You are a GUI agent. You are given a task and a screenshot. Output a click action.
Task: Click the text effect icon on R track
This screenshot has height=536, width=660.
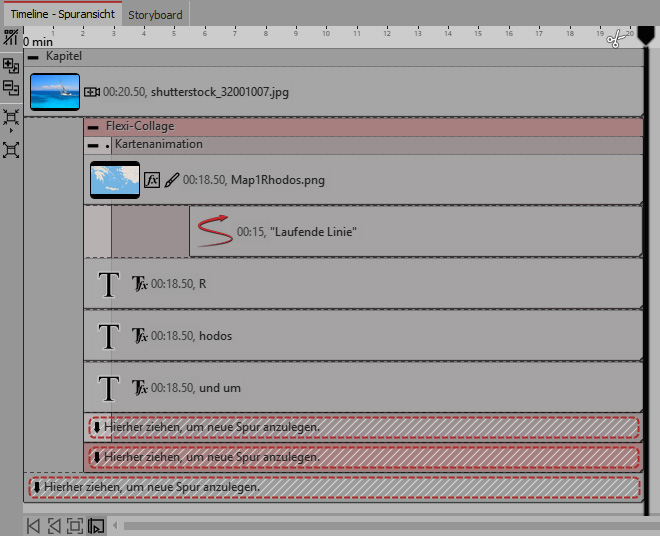click(140, 284)
